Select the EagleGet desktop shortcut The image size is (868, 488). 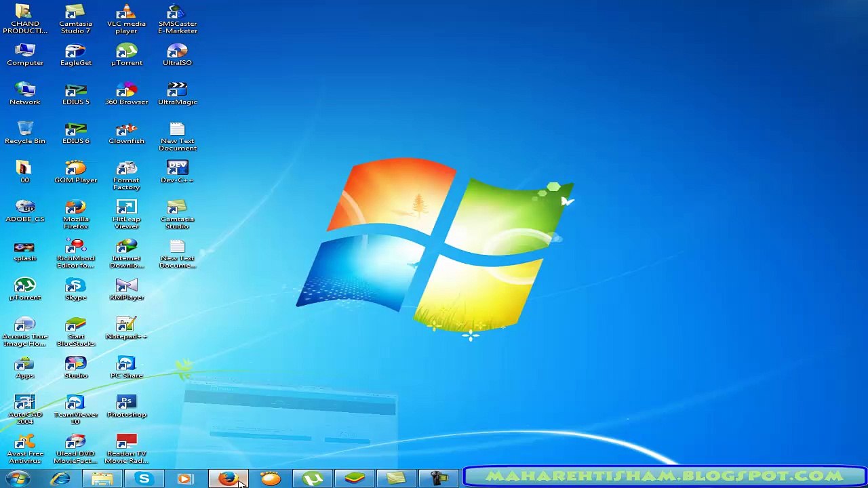tap(76, 55)
